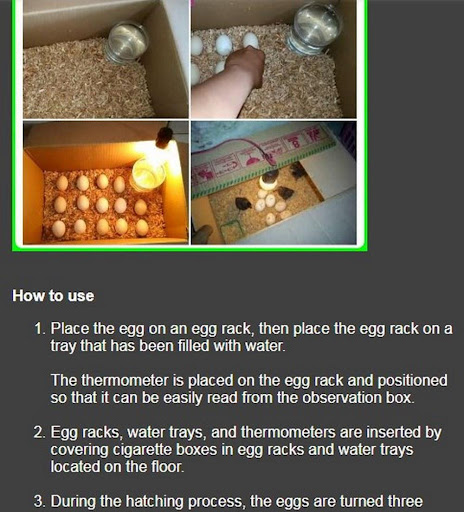Click the water glass in the top-left photo
This screenshot has height=512, width=464.
[127, 42]
